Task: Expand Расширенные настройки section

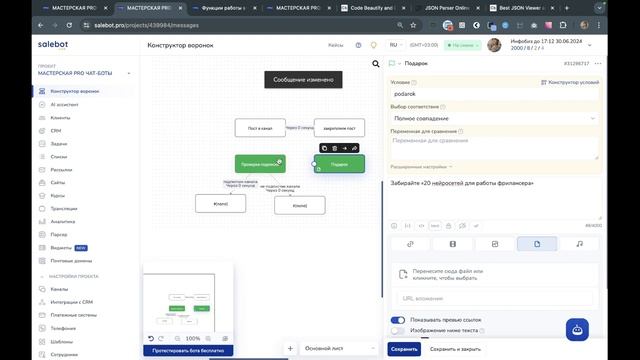Action: click(x=421, y=167)
